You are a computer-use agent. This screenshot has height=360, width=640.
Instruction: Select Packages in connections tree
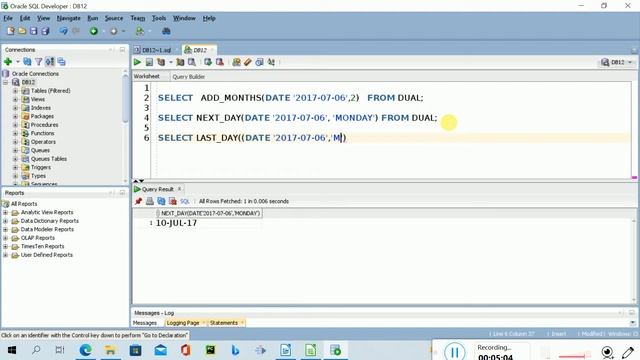point(42,116)
